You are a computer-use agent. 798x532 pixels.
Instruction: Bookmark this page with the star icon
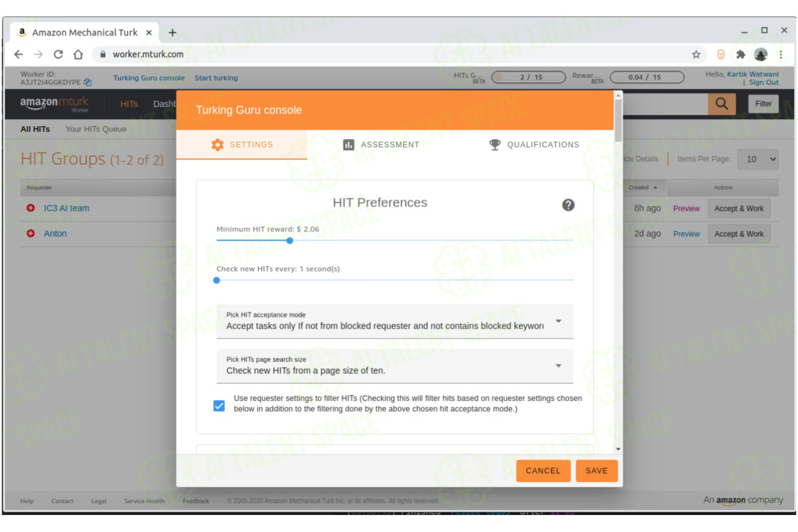[x=696, y=54]
